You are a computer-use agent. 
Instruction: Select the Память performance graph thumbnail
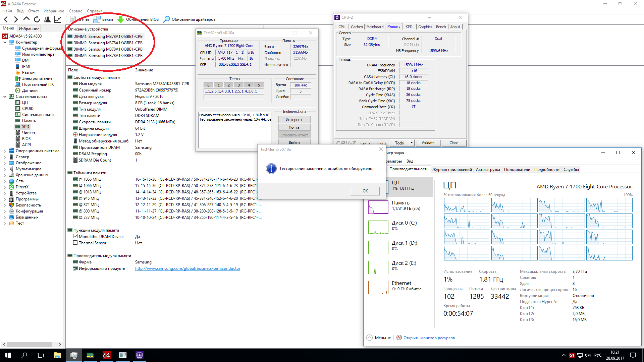click(378, 207)
